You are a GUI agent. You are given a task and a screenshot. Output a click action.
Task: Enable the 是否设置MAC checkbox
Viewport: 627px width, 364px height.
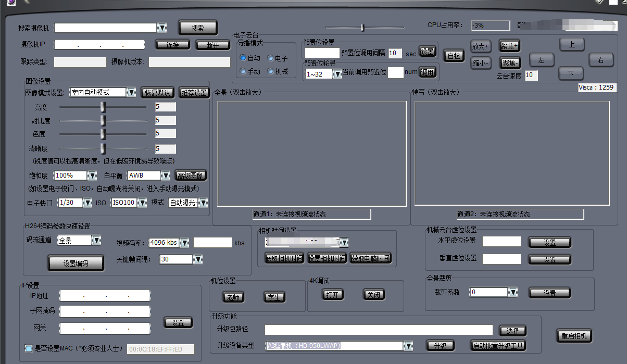pos(29,348)
